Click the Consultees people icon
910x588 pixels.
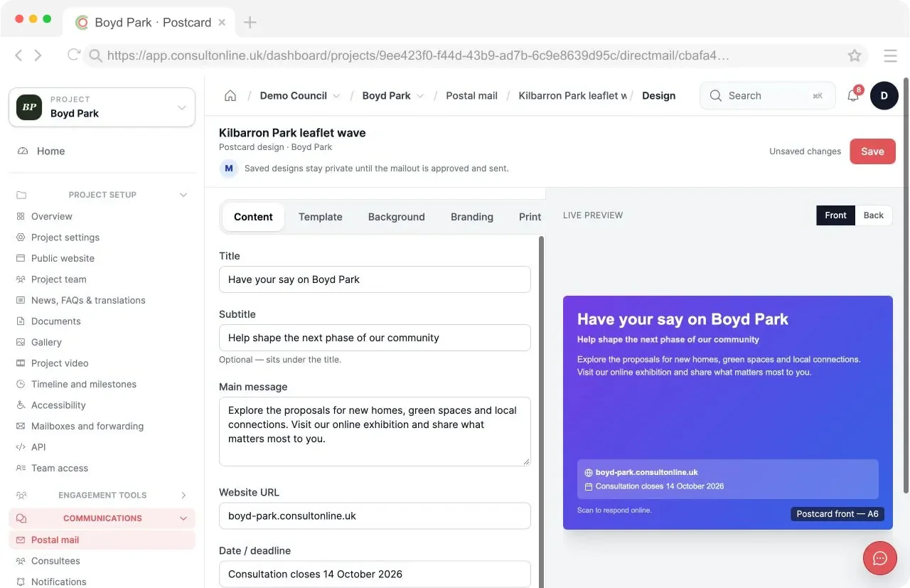(x=21, y=561)
